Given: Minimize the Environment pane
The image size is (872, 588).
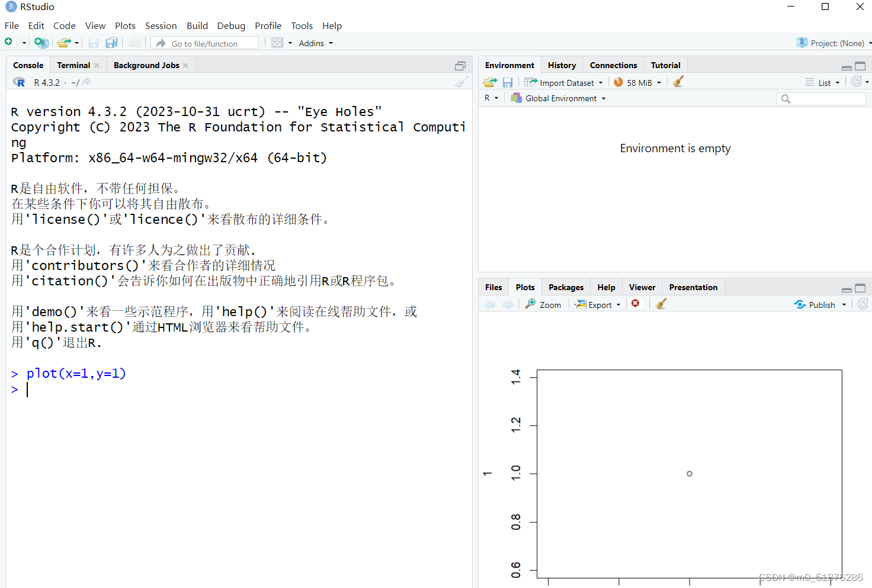Looking at the screenshot, I should point(847,67).
